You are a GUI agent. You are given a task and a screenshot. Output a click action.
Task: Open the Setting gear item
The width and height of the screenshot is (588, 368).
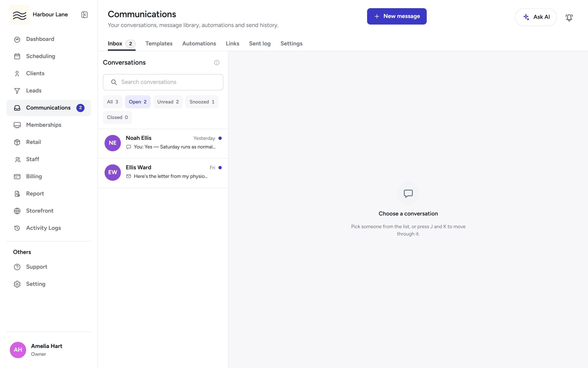(49, 284)
